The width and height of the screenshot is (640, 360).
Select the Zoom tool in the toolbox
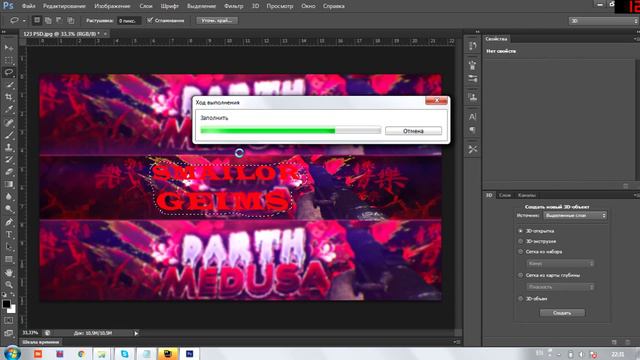click(x=9, y=284)
